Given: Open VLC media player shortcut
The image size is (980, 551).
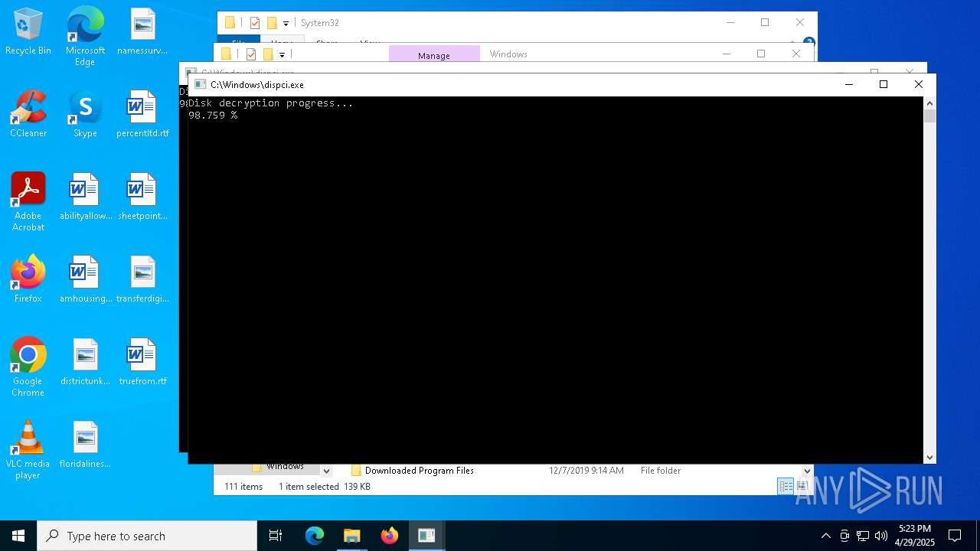Looking at the screenshot, I should click(28, 450).
